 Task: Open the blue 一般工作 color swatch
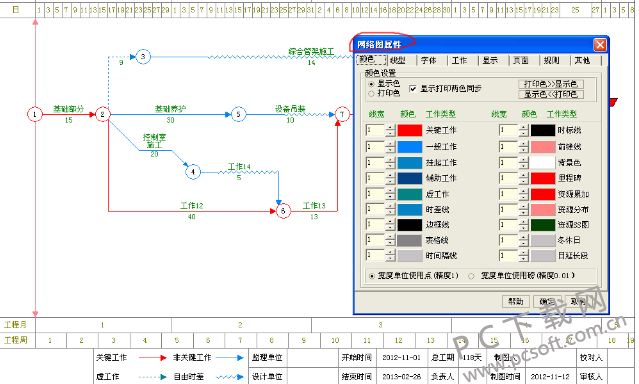(410, 146)
